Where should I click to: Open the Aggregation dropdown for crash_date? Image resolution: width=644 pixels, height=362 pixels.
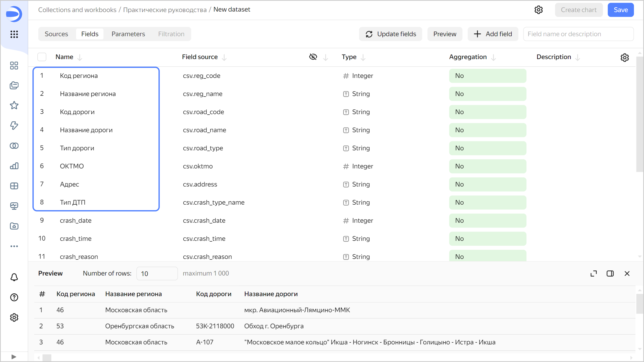487,220
